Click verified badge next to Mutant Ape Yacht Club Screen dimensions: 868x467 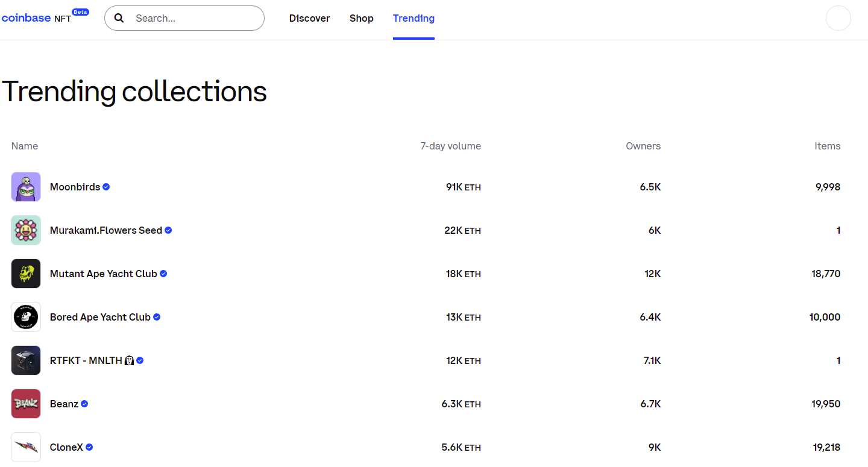(x=163, y=274)
